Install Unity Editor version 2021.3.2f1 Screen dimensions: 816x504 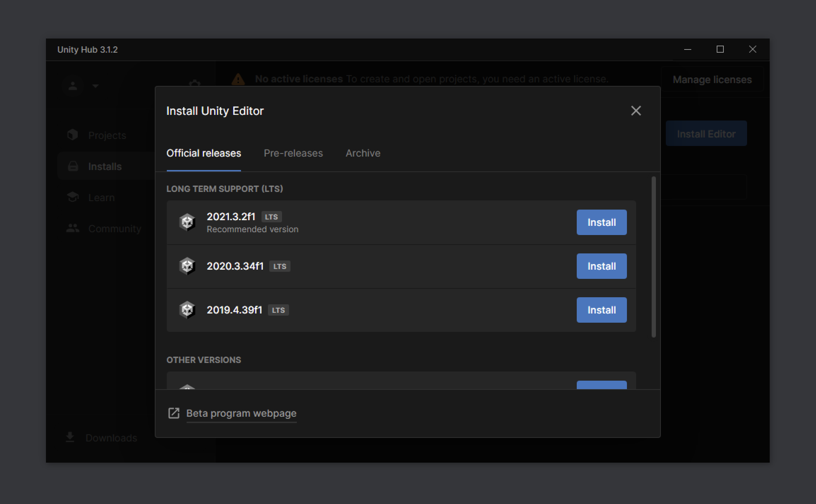coord(602,222)
